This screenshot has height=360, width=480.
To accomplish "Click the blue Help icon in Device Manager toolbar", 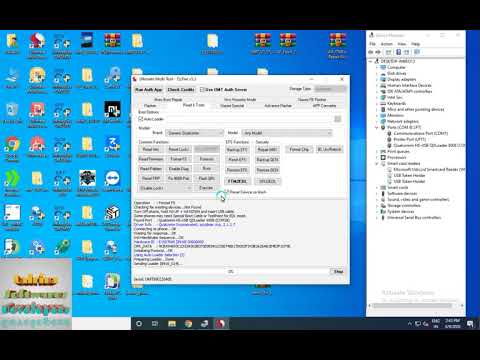I will point(398,52).
